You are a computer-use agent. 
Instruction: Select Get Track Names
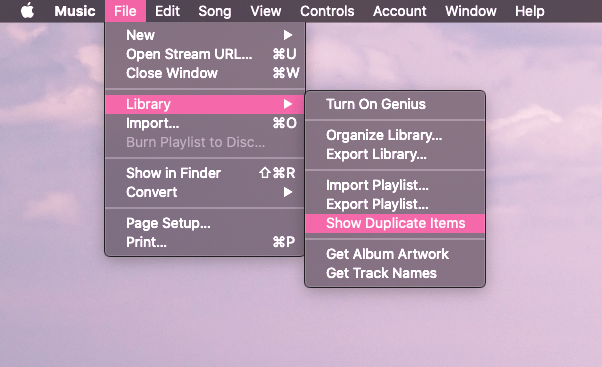tap(395, 273)
